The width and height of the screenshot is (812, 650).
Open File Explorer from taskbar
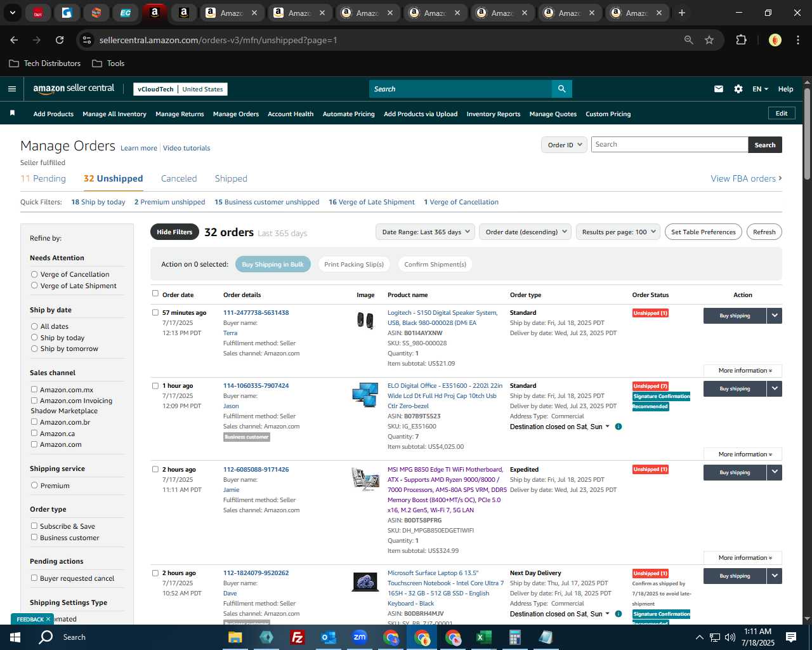(x=235, y=637)
